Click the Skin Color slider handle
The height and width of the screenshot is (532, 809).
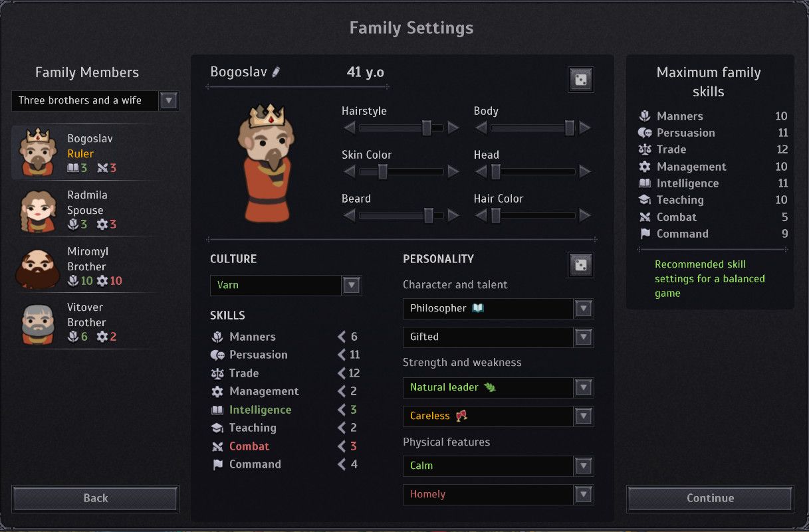(x=383, y=171)
